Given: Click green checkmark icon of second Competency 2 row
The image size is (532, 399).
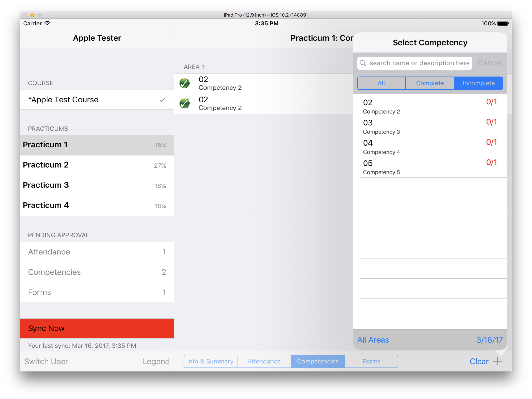Looking at the screenshot, I should tap(184, 103).
